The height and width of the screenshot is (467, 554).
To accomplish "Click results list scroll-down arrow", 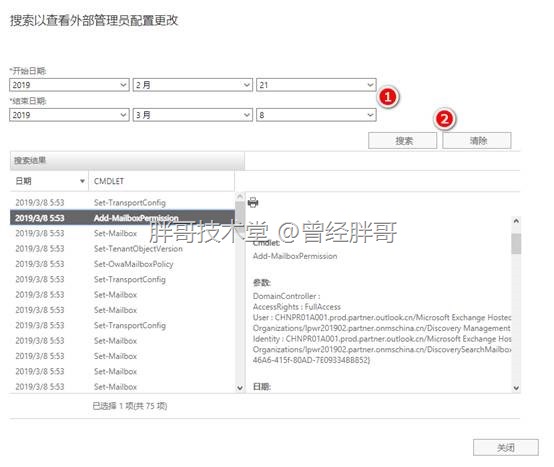I will pos(240,388).
